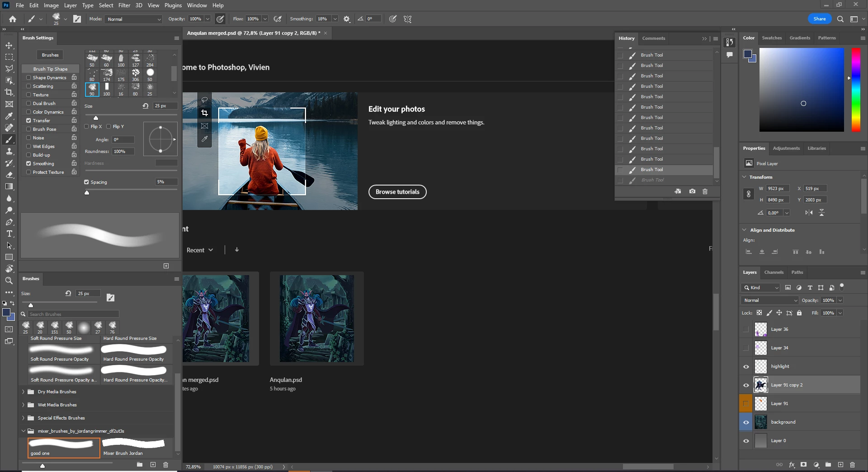Toggle the Spacing checkbox
Viewport: 868px width, 472px height.
pyautogui.click(x=86, y=182)
